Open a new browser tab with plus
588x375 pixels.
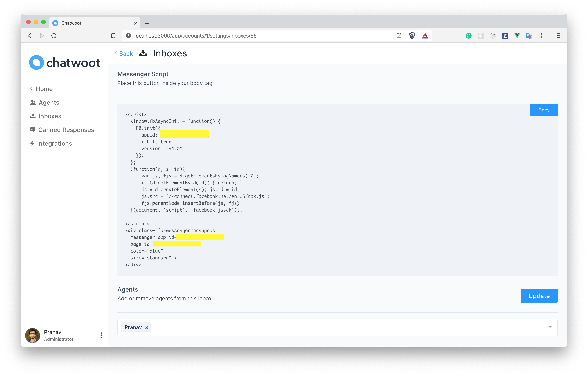147,23
